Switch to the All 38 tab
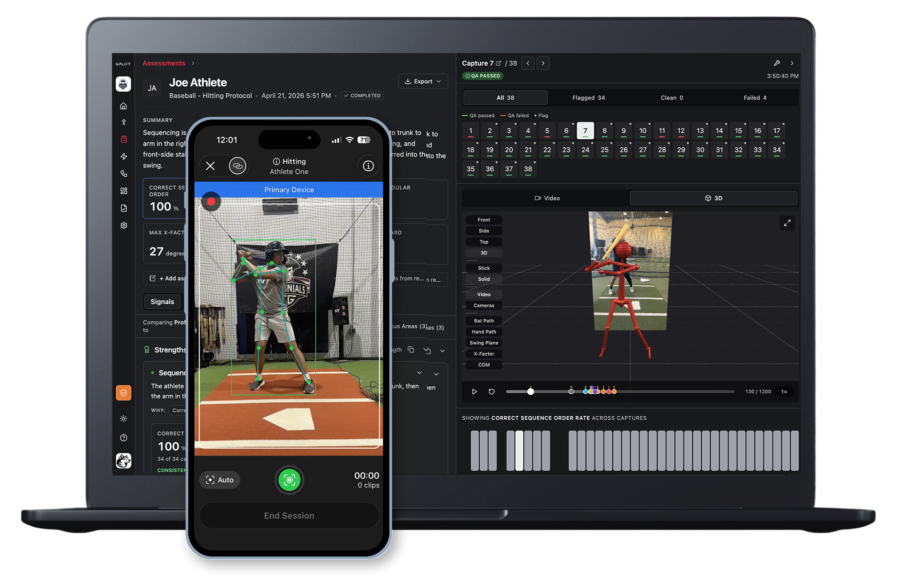905x588 pixels. click(x=506, y=98)
